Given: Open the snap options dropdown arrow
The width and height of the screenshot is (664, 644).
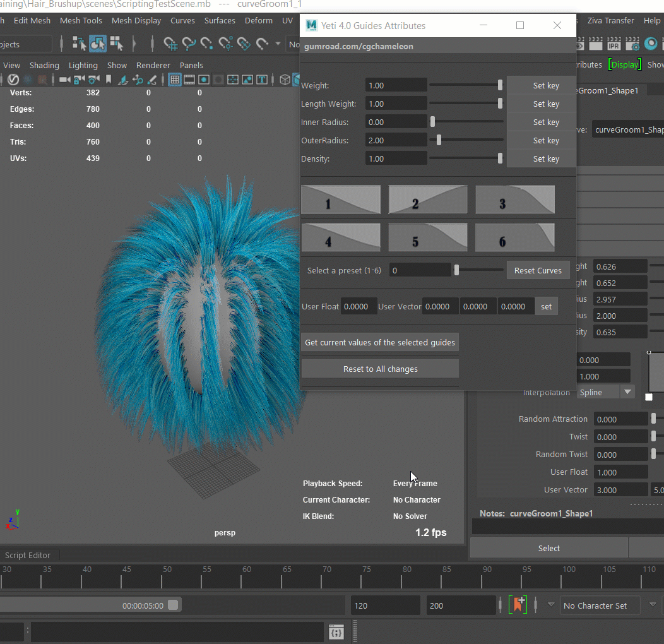Looking at the screenshot, I should tap(278, 44).
